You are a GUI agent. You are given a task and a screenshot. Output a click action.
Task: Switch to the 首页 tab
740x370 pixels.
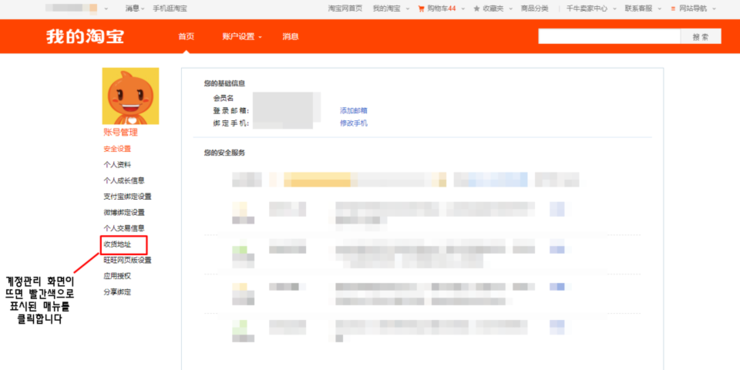click(x=186, y=36)
